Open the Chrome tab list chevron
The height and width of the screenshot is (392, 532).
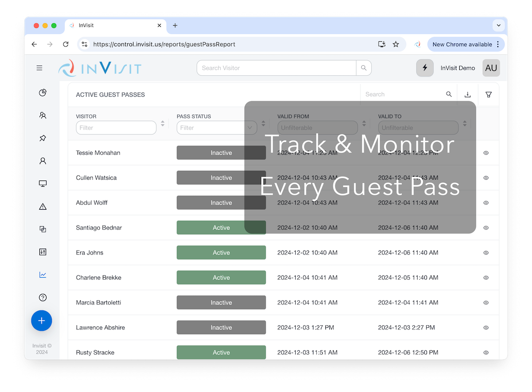pyautogui.click(x=499, y=26)
